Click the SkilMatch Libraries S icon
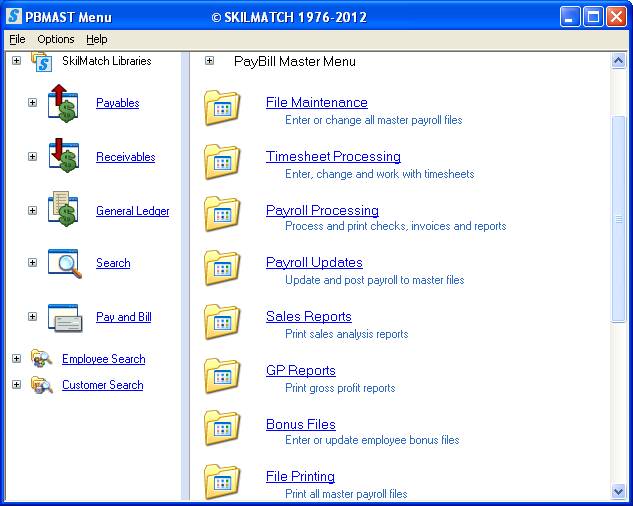Screen dimensions: 633x506 [42, 62]
